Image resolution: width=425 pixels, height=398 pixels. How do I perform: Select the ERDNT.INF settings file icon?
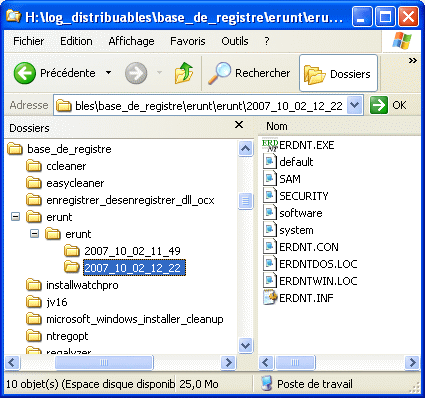[x=270, y=298]
